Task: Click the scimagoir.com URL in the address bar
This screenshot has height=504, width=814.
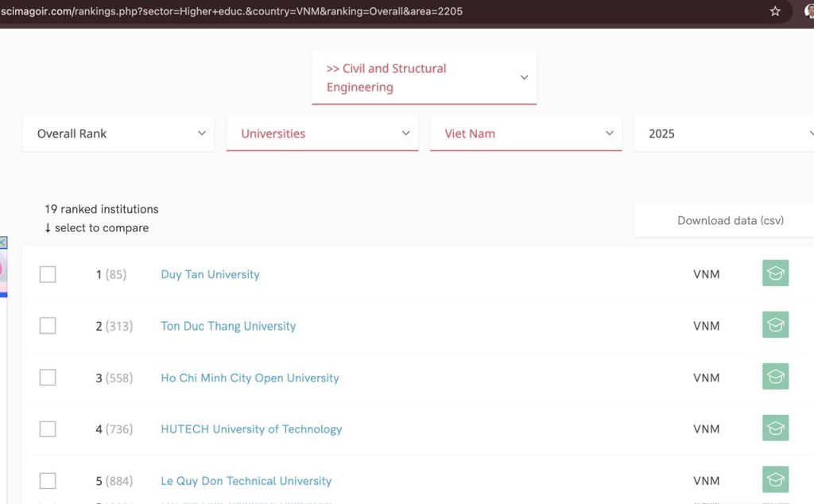Action: (x=231, y=11)
